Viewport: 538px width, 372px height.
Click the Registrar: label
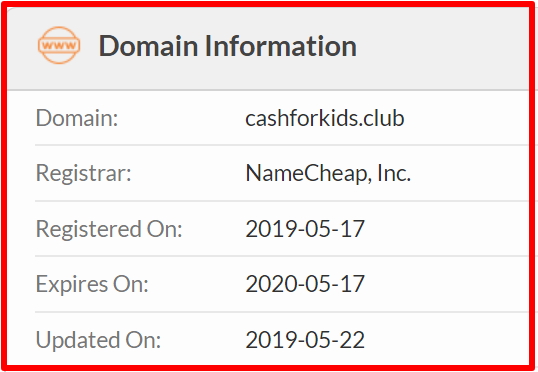point(84,173)
